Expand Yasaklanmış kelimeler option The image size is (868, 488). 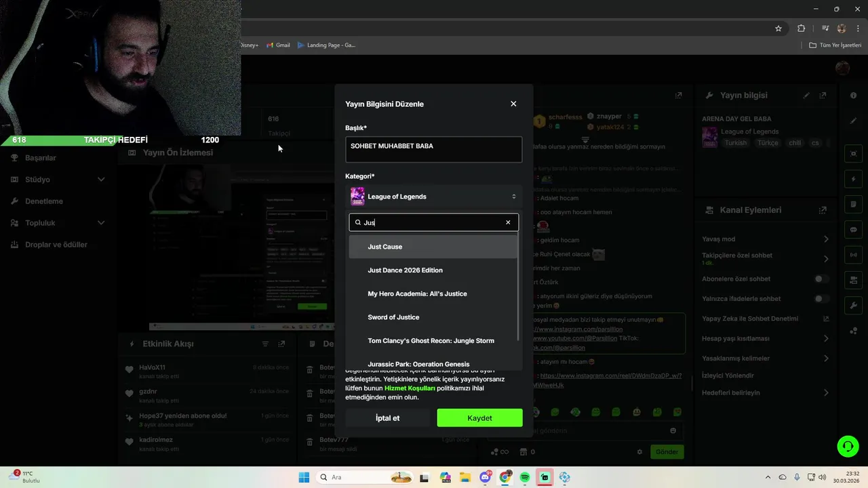765,358
